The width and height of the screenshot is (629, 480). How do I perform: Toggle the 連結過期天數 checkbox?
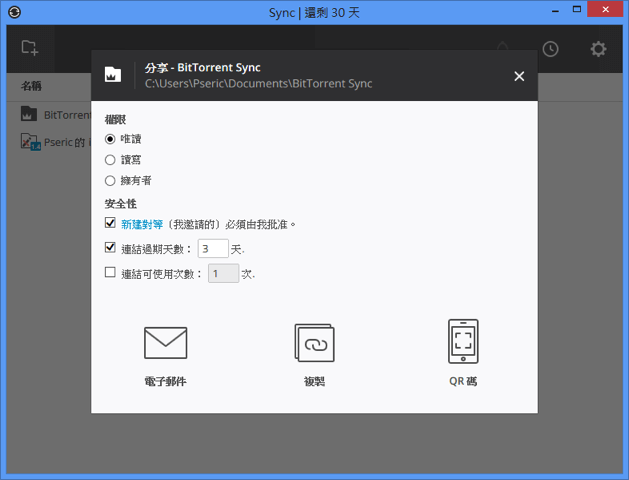[110, 247]
